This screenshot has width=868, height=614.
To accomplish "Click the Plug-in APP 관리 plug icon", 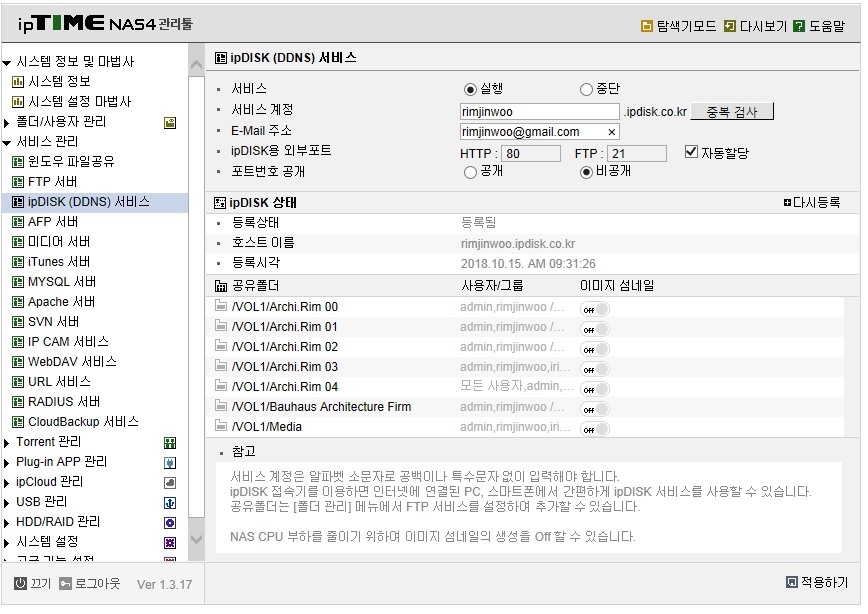I will pyautogui.click(x=170, y=463).
